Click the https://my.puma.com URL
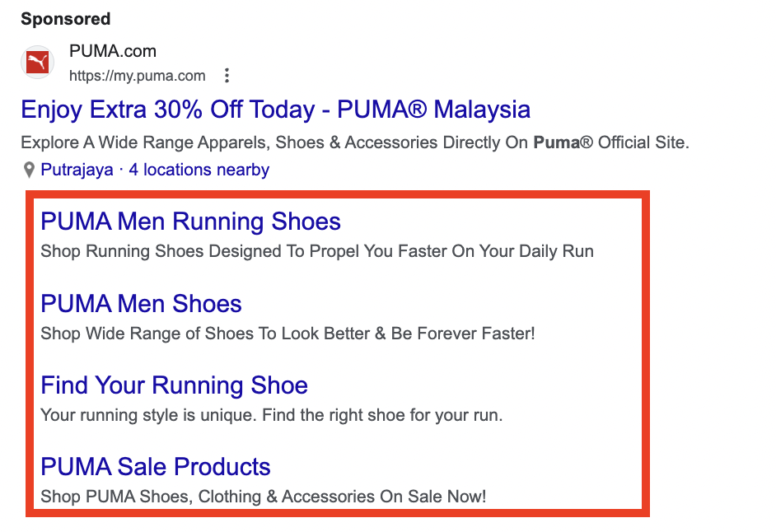The height and width of the screenshot is (532, 776). (137, 76)
